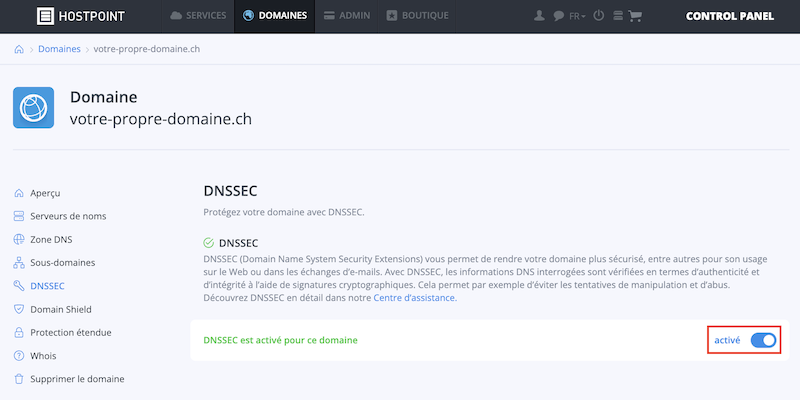Open Domain Shield in sidebar
The height and width of the screenshot is (400, 800).
tap(61, 310)
